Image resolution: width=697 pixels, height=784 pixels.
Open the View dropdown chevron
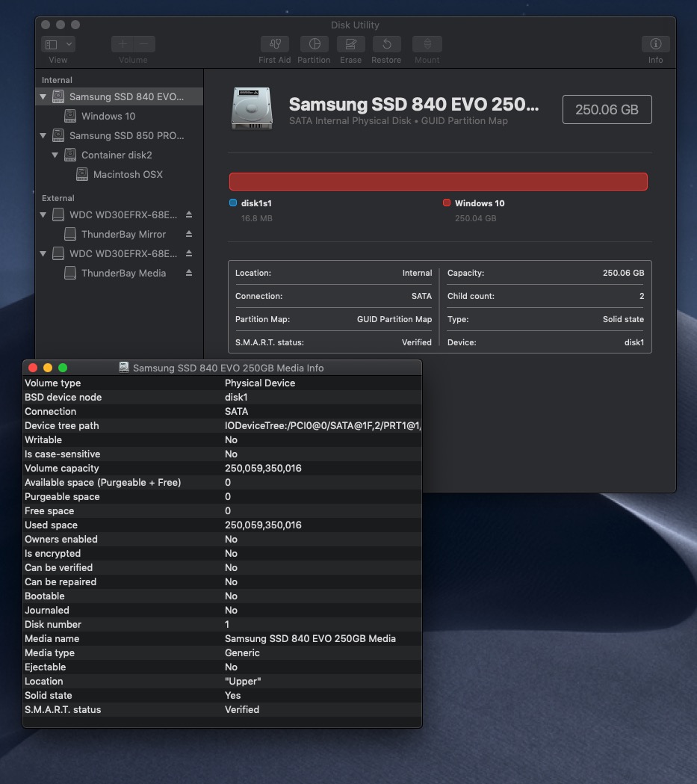click(x=69, y=45)
